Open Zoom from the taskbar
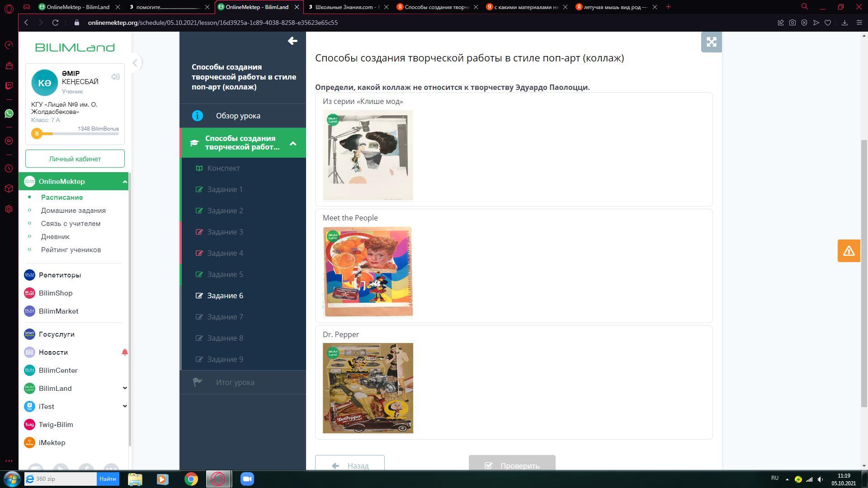868x488 pixels. pyautogui.click(x=247, y=479)
